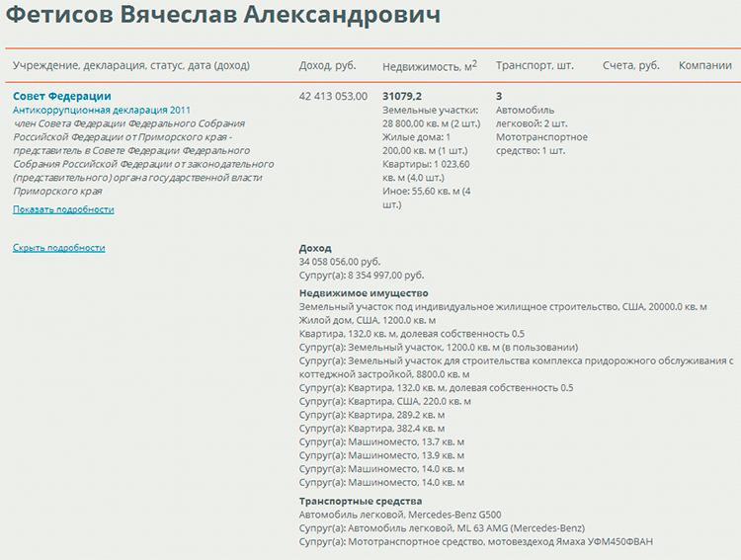The height and width of the screenshot is (560, 741).
Task: Select the income value 42 413 053,00
Action: pyautogui.click(x=333, y=97)
